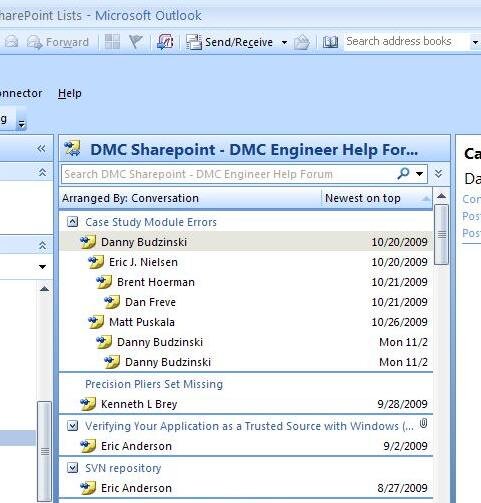The height and width of the screenshot is (503, 481).
Task: Collapse the Case Study Module Errors thread
Action: pos(73,222)
